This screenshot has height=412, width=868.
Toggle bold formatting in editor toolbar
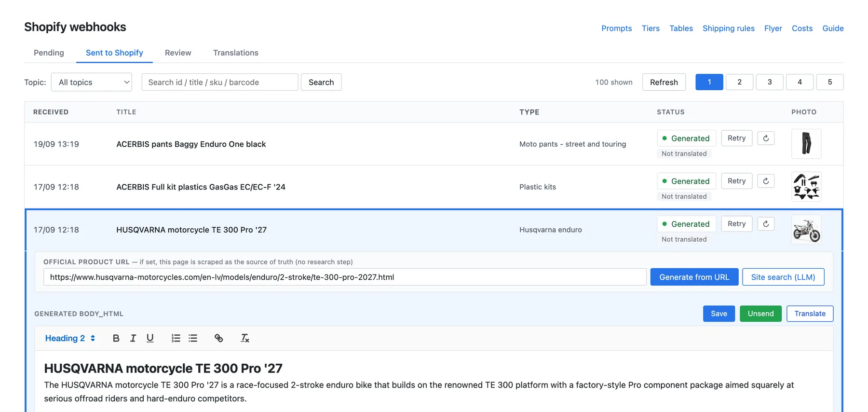(x=116, y=338)
